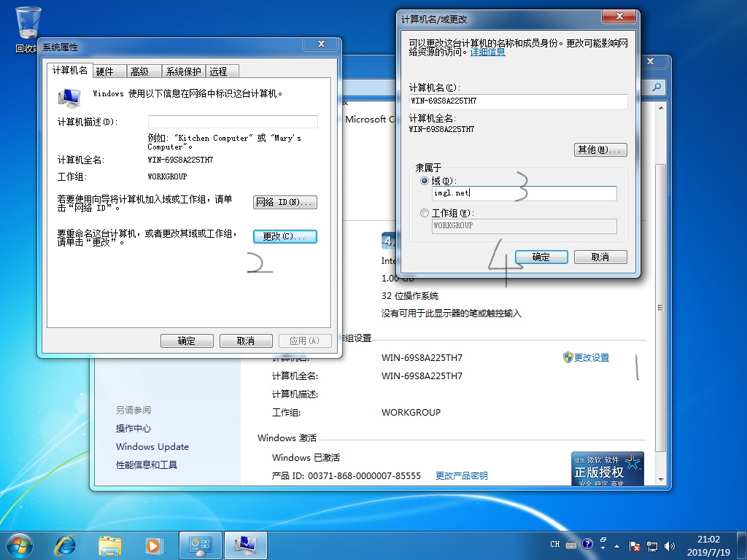Switch to the 硬件 (Hardware) tab
This screenshot has width=747, height=560.
click(x=105, y=71)
